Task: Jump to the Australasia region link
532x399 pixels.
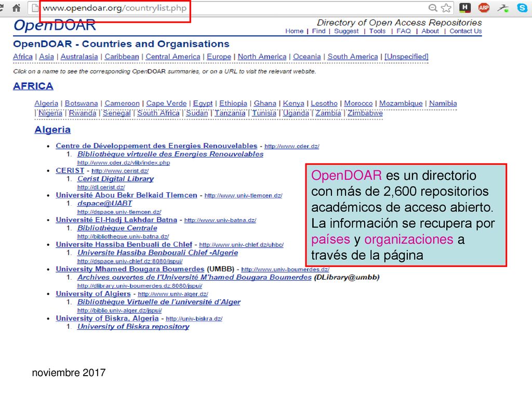Action: click(x=79, y=57)
